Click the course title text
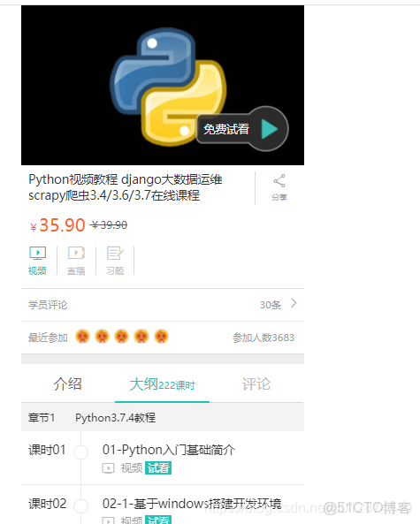The width and height of the screenshot is (420, 524). pyautogui.click(x=126, y=187)
